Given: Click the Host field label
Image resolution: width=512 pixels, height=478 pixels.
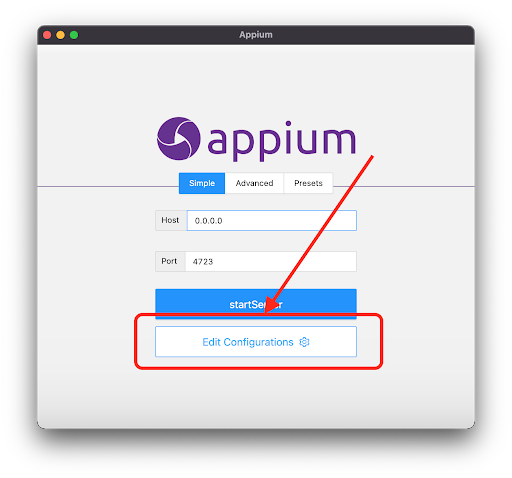Looking at the screenshot, I should (170, 220).
